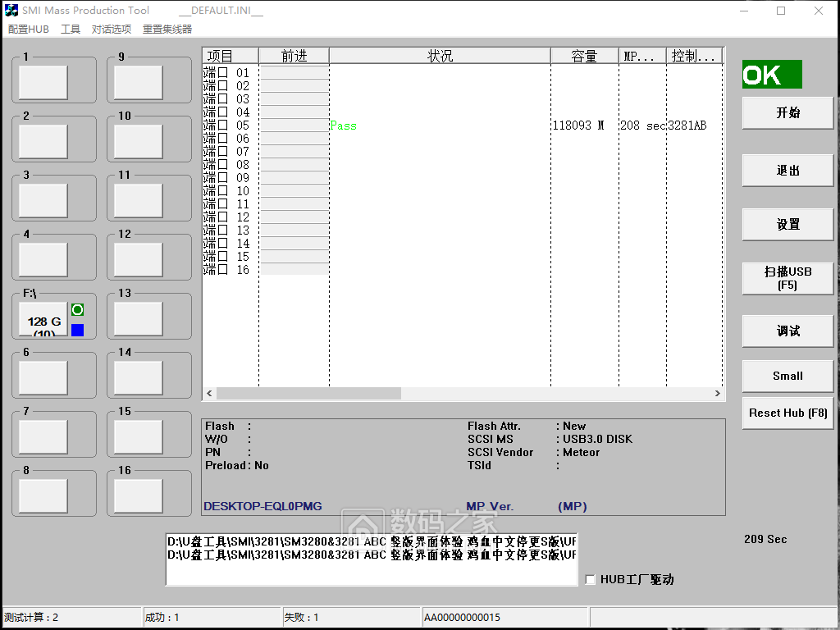
Task: Click the blue square indicator at port 5
Action: coord(77,330)
